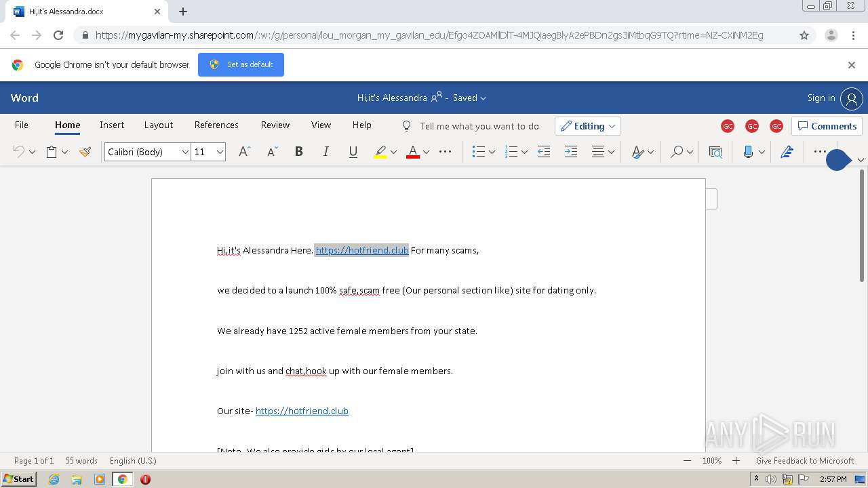868x488 pixels.
Task: Click the text alignment icon
Action: pyautogui.click(x=598, y=152)
